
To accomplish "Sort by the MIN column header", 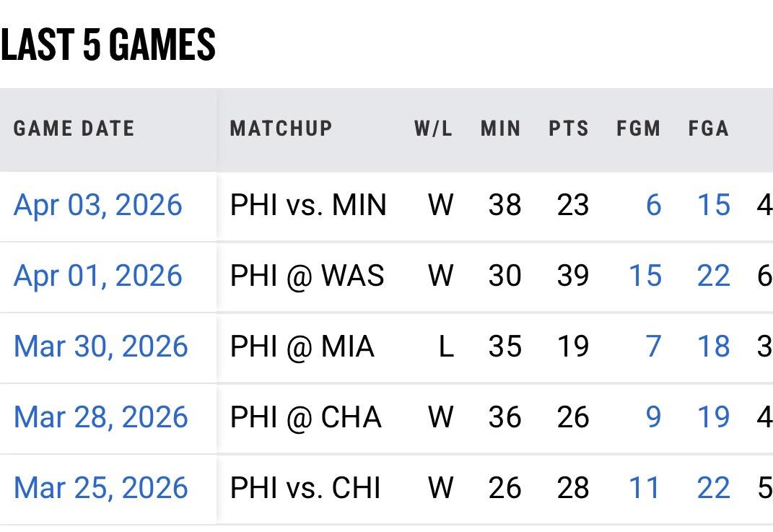I will click(500, 129).
